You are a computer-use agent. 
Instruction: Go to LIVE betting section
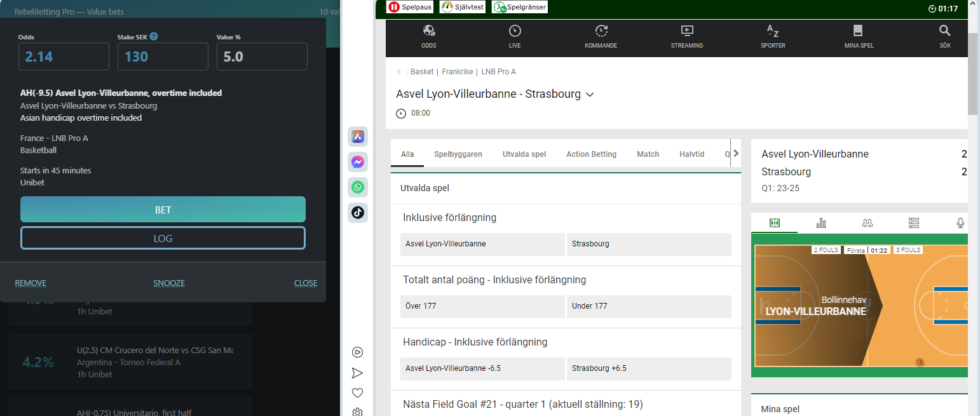click(x=515, y=37)
